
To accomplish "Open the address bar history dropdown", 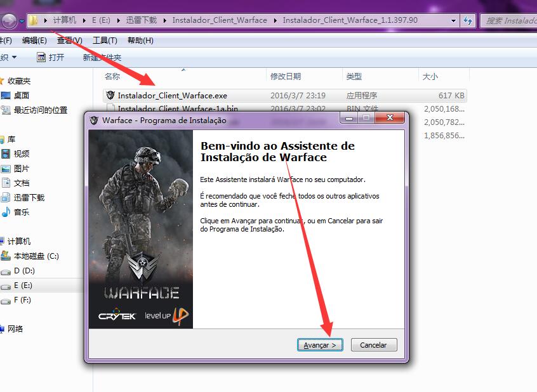I will click(x=453, y=20).
